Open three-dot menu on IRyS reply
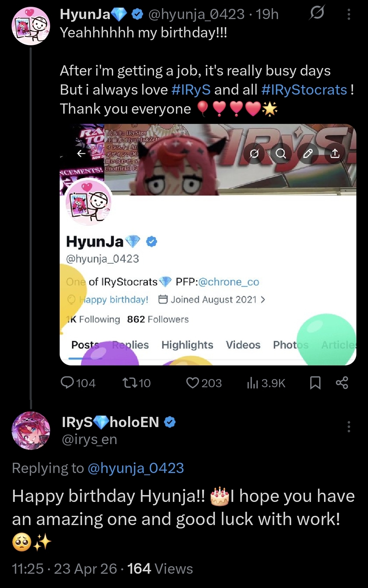Screen dimensions: 368x588 click(x=349, y=426)
